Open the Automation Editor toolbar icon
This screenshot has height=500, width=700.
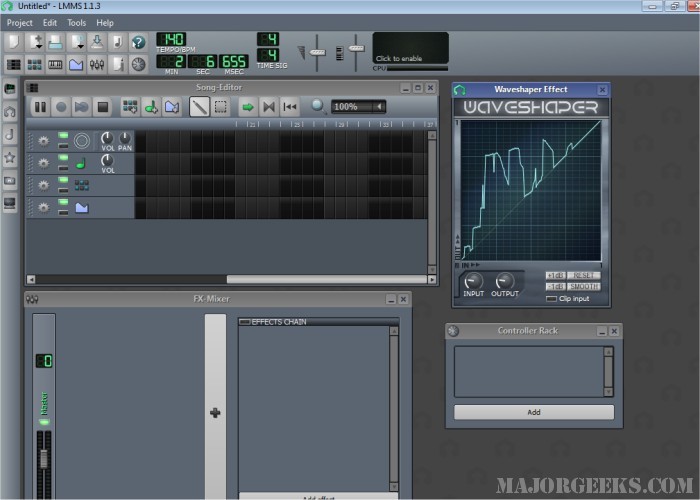coord(76,65)
